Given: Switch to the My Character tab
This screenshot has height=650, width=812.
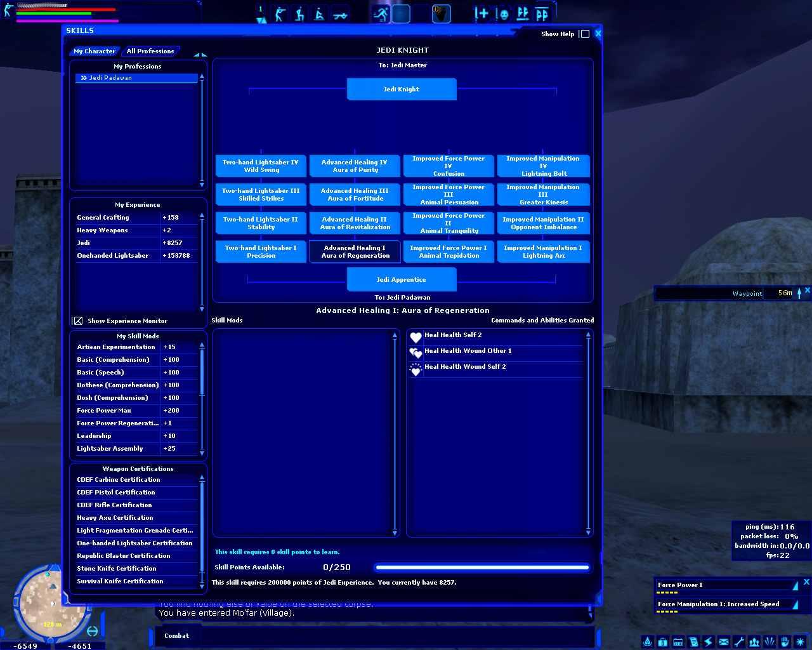Looking at the screenshot, I should pos(95,51).
